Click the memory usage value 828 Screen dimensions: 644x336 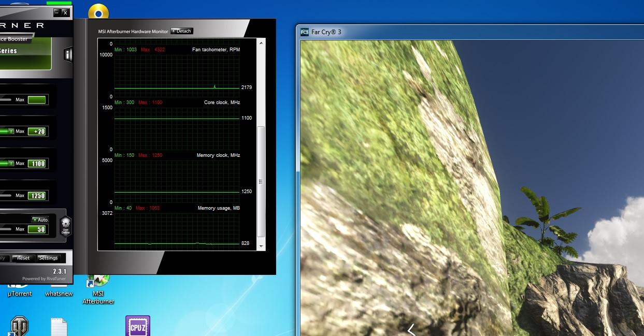(x=245, y=243)
